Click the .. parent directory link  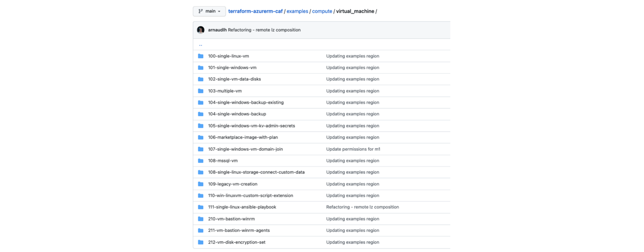[x=200, y=44]
